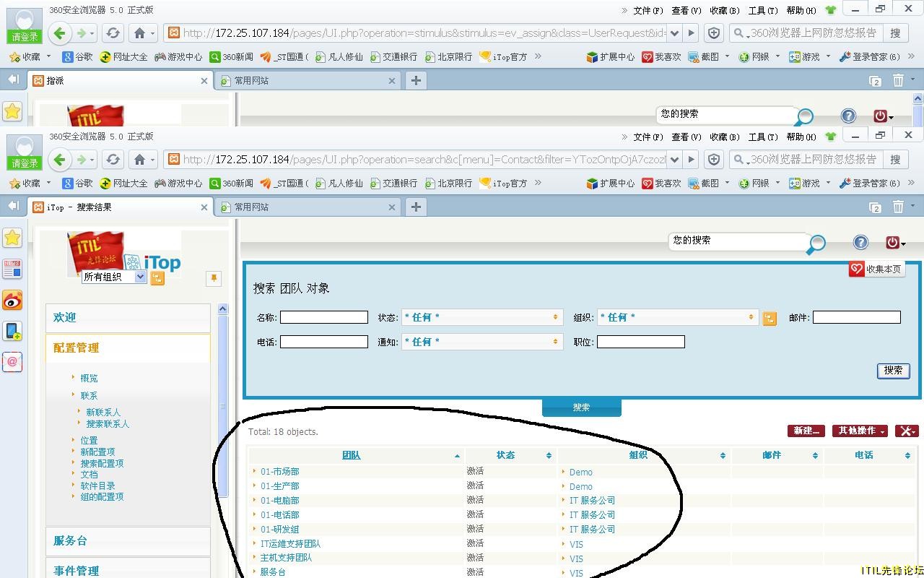Click into the 职位 input field
Image resolution: width=924 pixels, height=578 pixels.
coord(641,342)
